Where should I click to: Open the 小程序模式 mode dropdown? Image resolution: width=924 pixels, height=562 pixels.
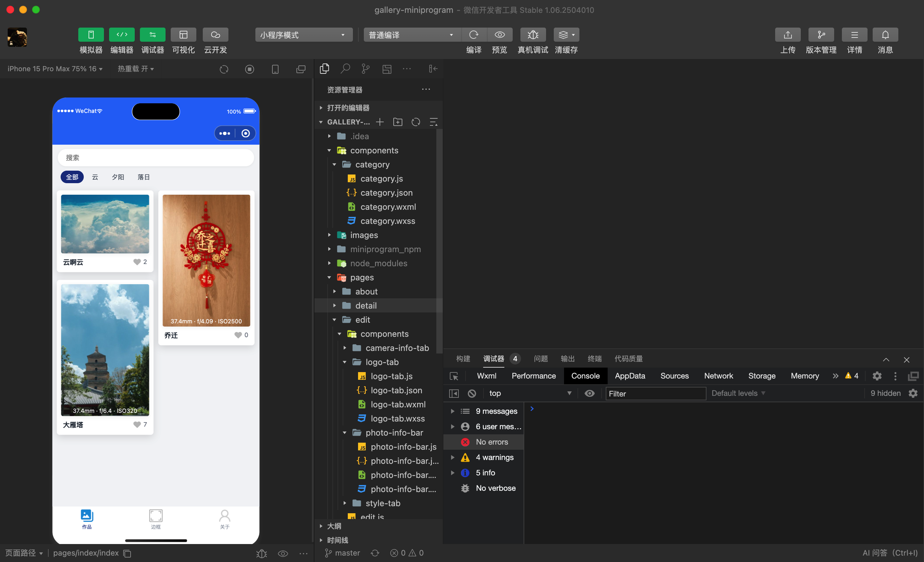(304, 35)
